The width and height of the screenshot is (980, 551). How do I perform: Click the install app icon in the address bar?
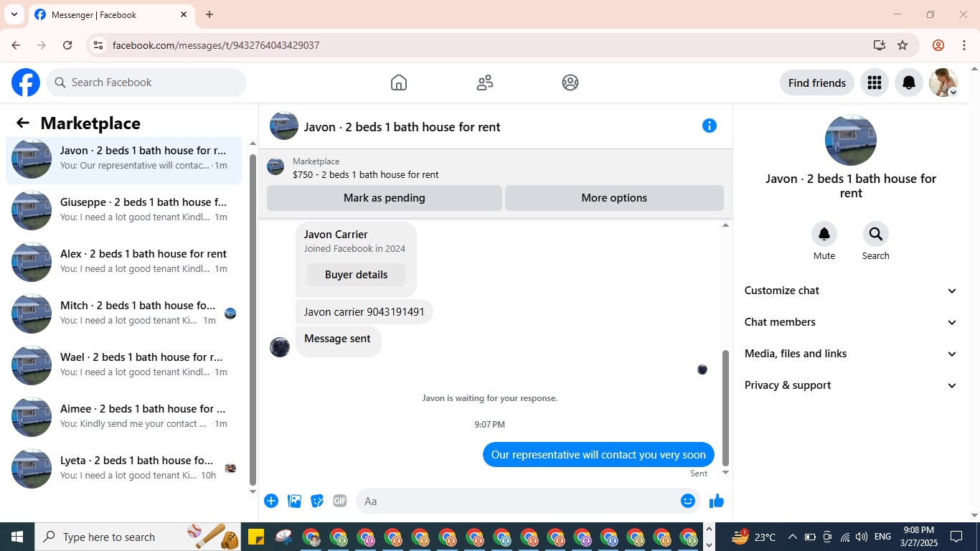point(880,45)
